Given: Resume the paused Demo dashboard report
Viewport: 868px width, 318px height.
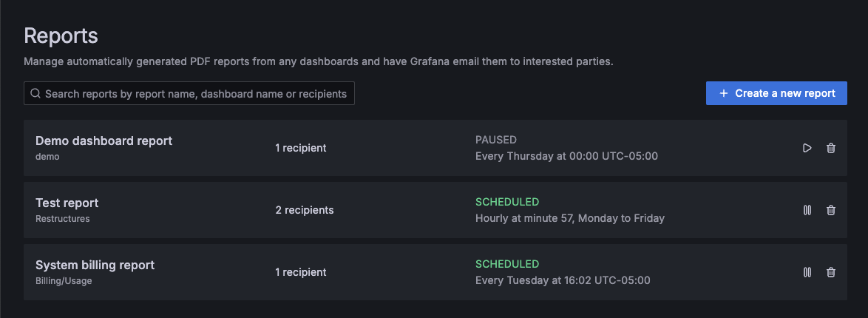Looking at the screenshot, I should [807, 148].
